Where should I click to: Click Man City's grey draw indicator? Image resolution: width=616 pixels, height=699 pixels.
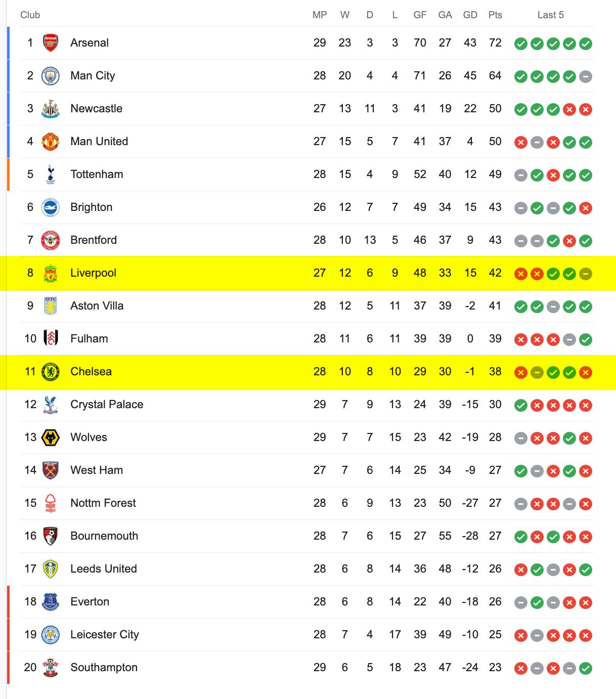pos(586,76)
